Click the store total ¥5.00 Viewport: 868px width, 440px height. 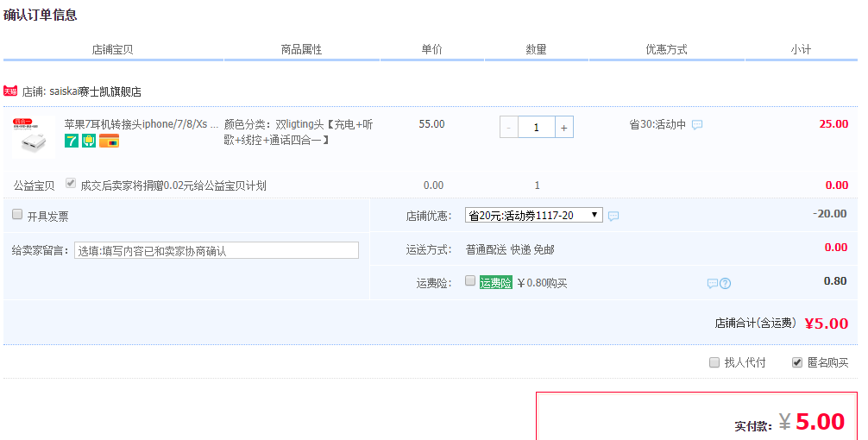[x=826, y=324]
